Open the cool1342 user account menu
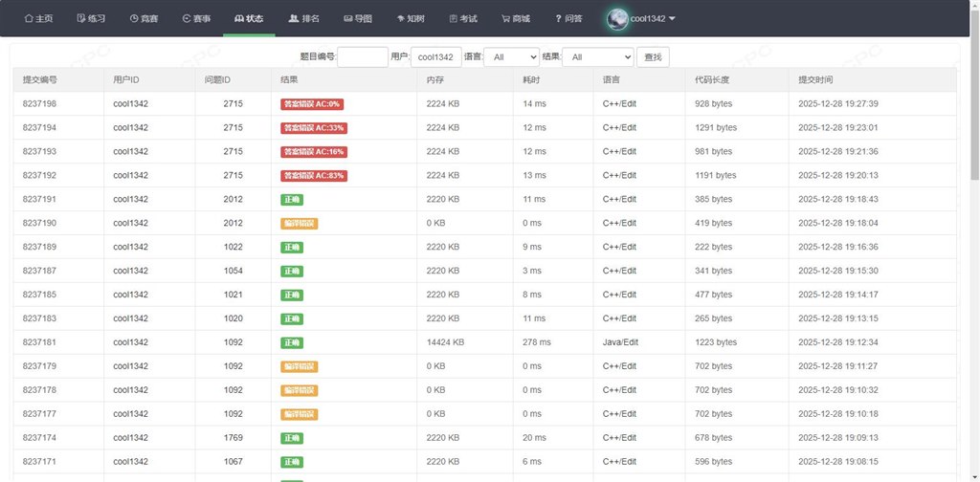This screenshot has width=980, height=482. pos(654,18)
